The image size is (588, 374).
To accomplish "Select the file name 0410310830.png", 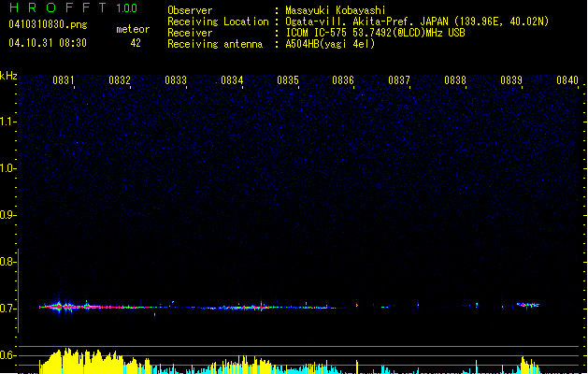I will tap(48, 24).
